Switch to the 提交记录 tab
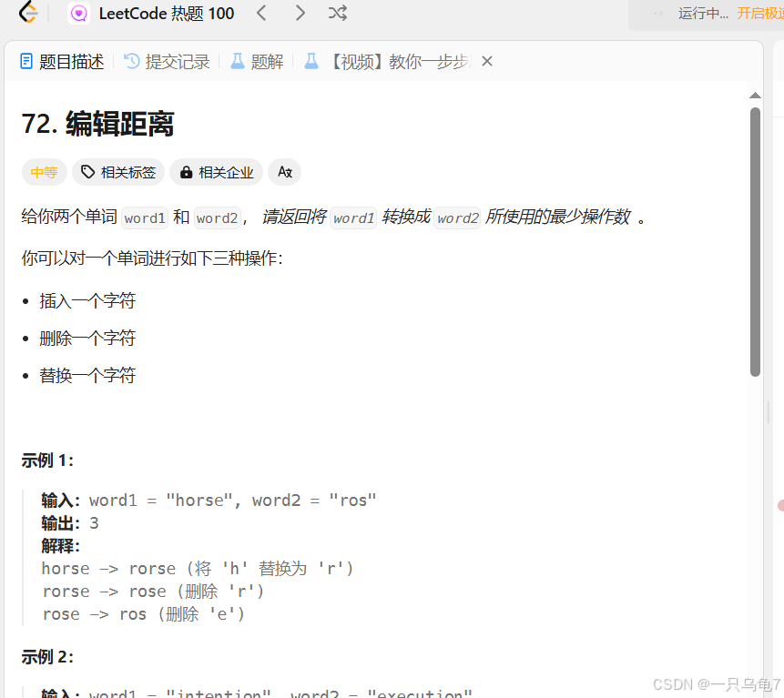This screenshot has height=698, width=784. [176, 61]
